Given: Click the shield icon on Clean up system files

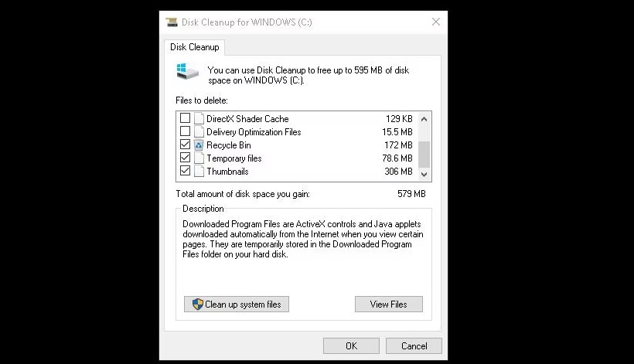Looking at the screenshot, I should click(198, 304).
